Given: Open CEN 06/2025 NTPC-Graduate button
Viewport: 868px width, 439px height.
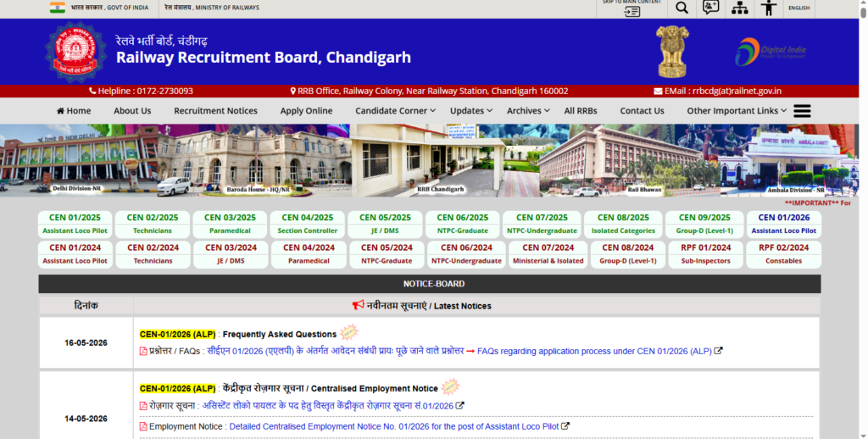Looking at the screenshot, I should (x=462, y=225).
